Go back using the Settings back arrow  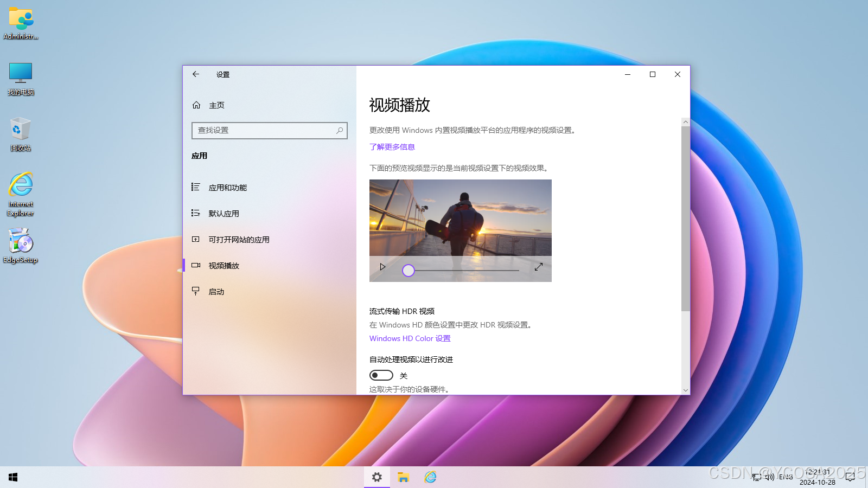[x=196, y=74]
